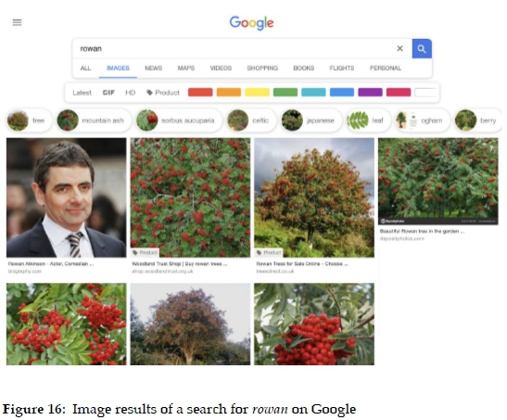Screen dimensions: 507x420
Task: Select the green color filter swatch
Action: [285, 93]
